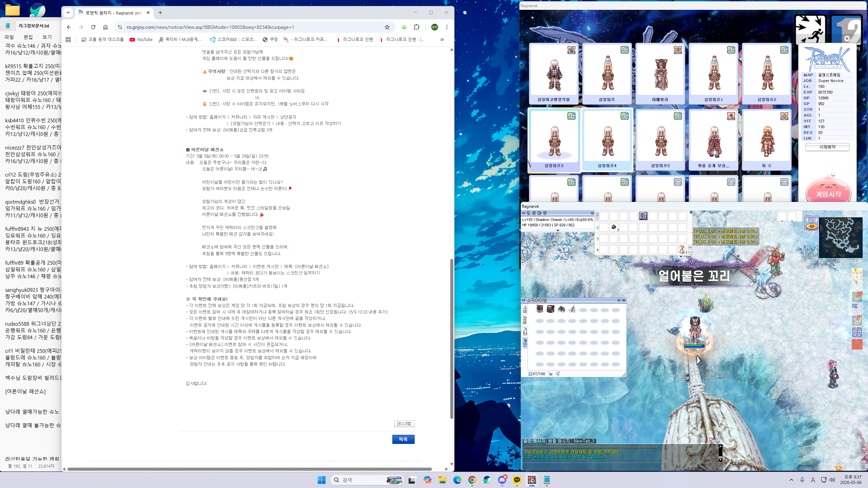Viewport: 868px width, 488px height.
Task: Toggle the microphone in system tray
Action: (x=802, y=480)
